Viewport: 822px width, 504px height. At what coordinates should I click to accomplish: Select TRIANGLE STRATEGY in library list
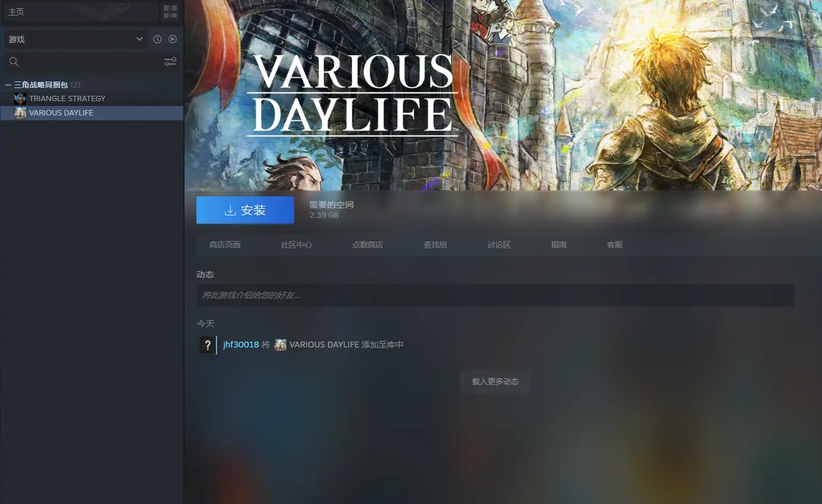92,99
